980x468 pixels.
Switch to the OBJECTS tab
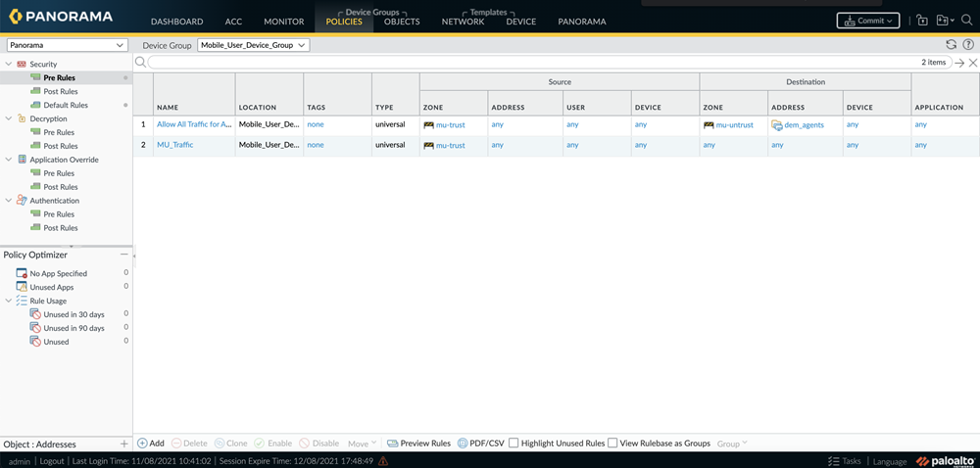point(402,22)
